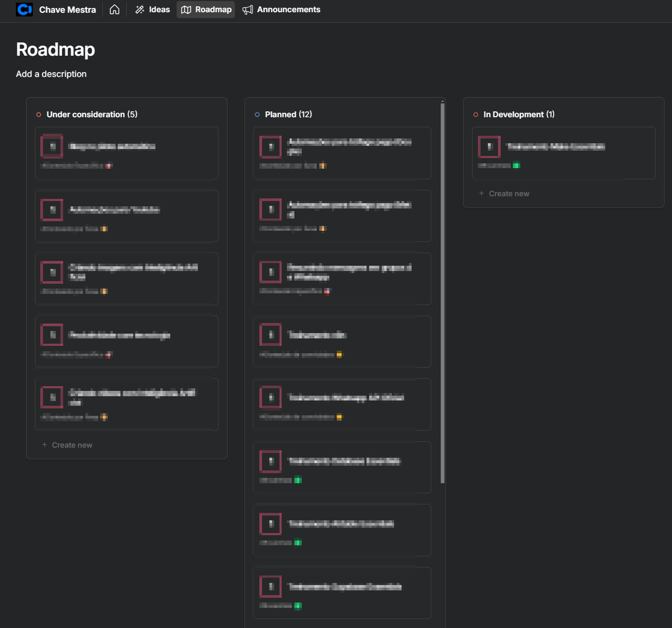The width and height of the screenshot is (672, 628).
Task: Switch to the Roadmap tab
Action: [x=206, y=10]
